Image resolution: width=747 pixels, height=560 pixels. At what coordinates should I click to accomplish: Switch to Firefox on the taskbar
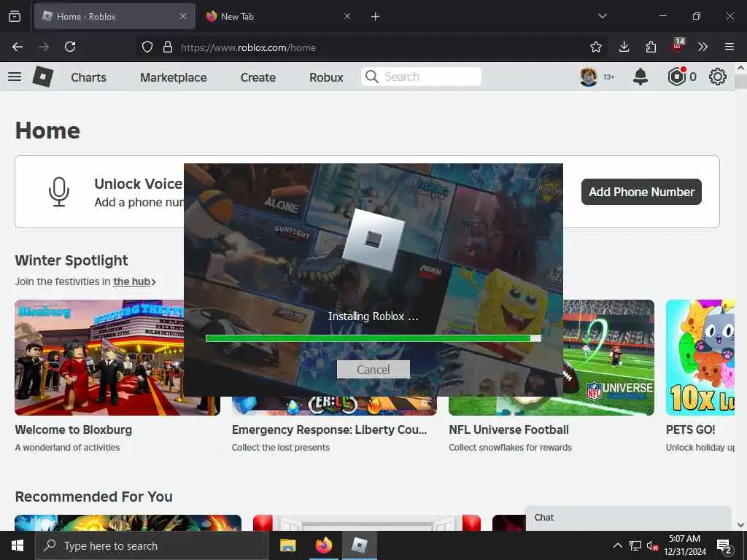[323, 545]
